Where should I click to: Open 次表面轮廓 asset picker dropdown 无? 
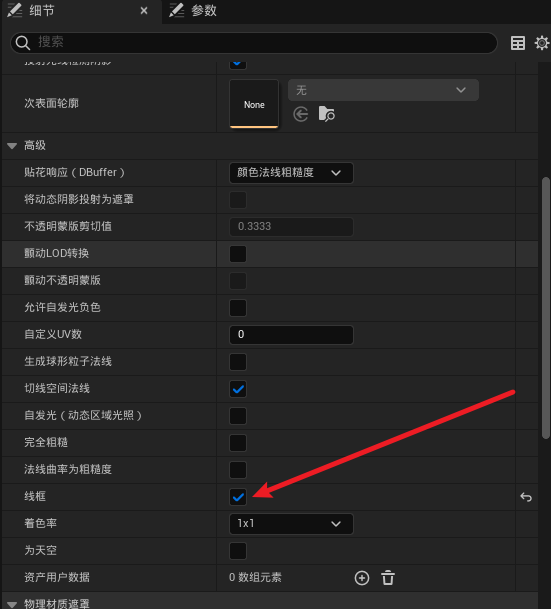tap(383, 90)
